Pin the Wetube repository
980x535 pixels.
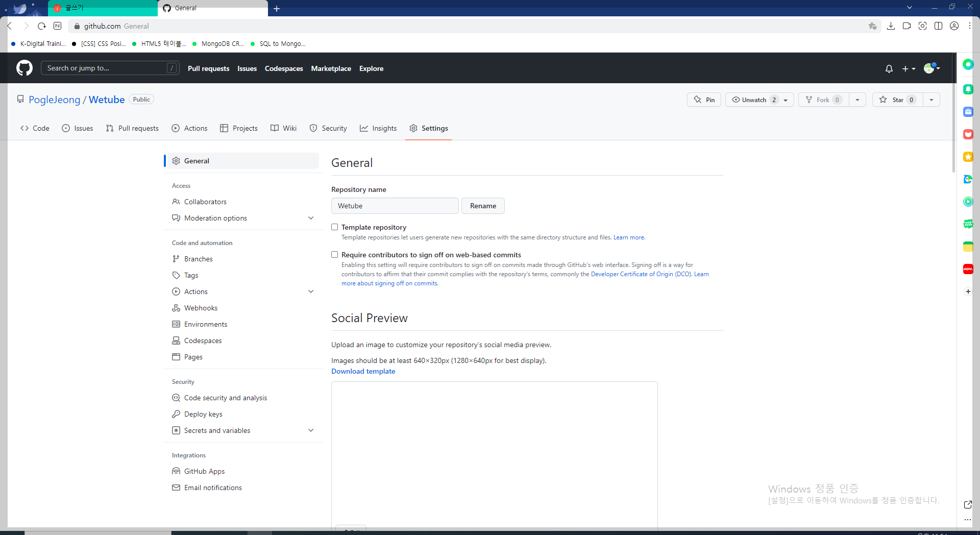coord(704,100)
